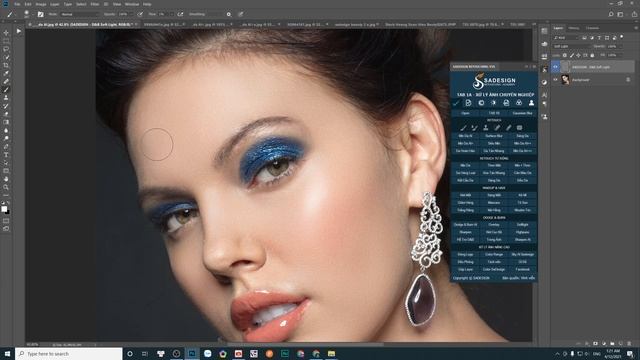The height and width of the screenshot is (360, 640).
Task: Toggle pressure for opacity in options bar
Action: (140, 14)
